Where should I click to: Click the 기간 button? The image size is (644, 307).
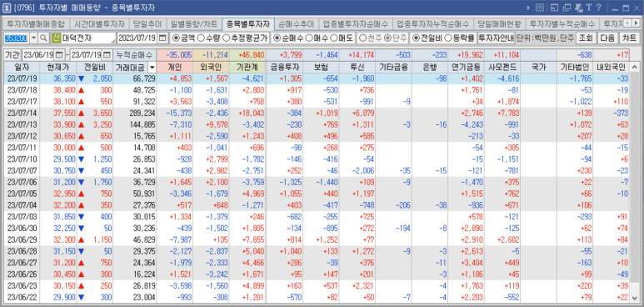12,55
